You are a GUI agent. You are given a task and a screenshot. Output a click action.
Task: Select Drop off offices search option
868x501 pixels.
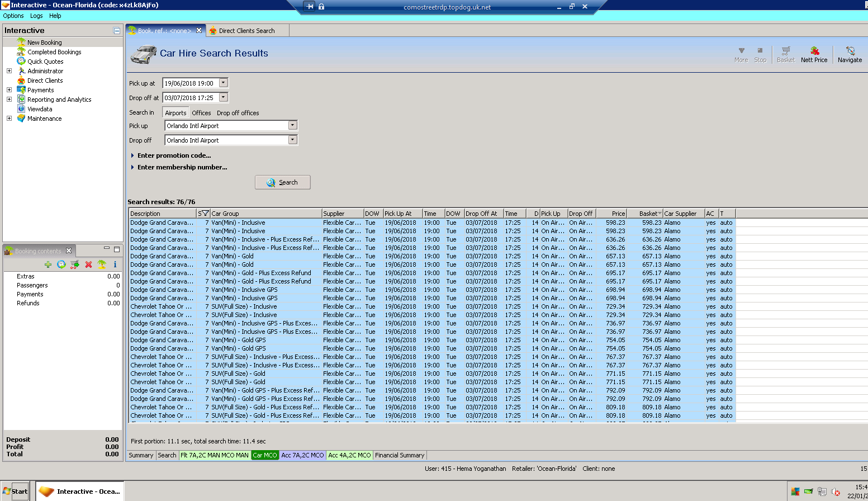[238, 113]
